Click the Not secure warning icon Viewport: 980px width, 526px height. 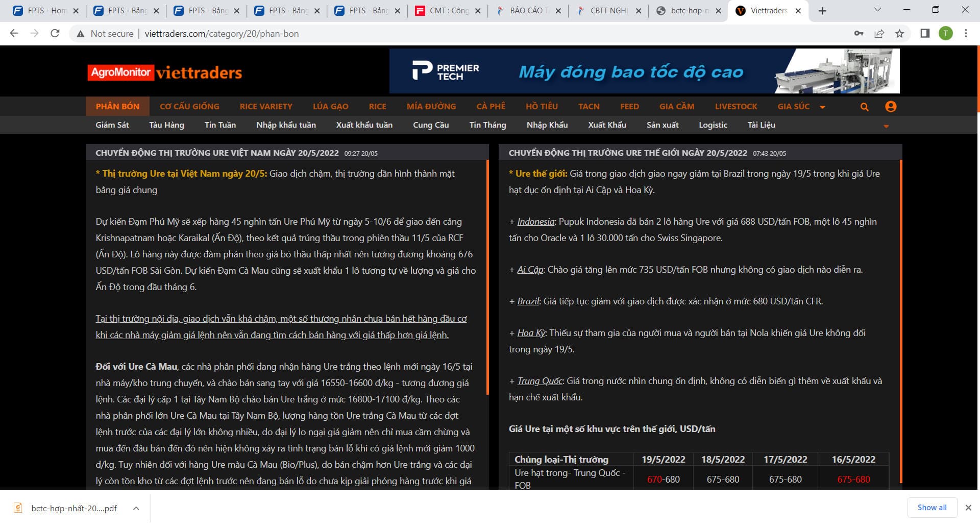80,34
